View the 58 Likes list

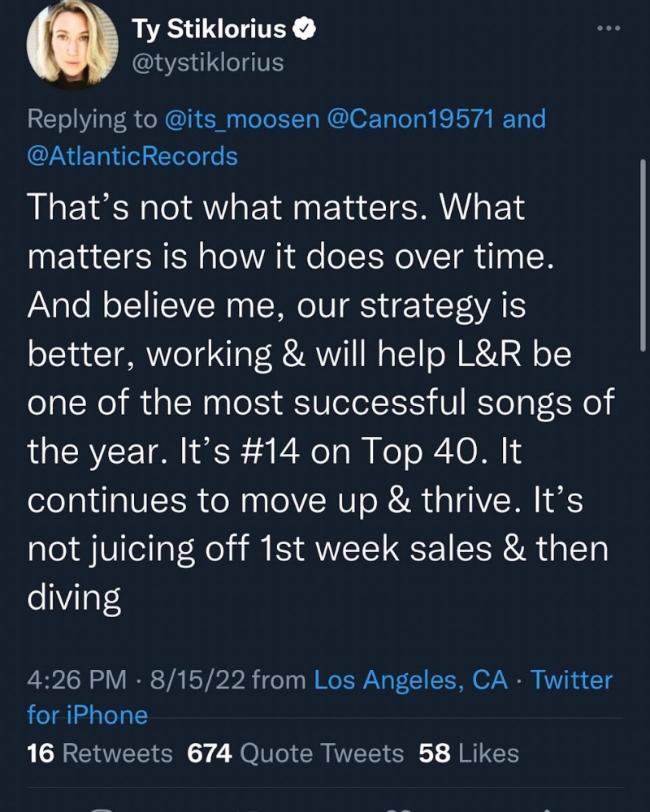(469, 753)
